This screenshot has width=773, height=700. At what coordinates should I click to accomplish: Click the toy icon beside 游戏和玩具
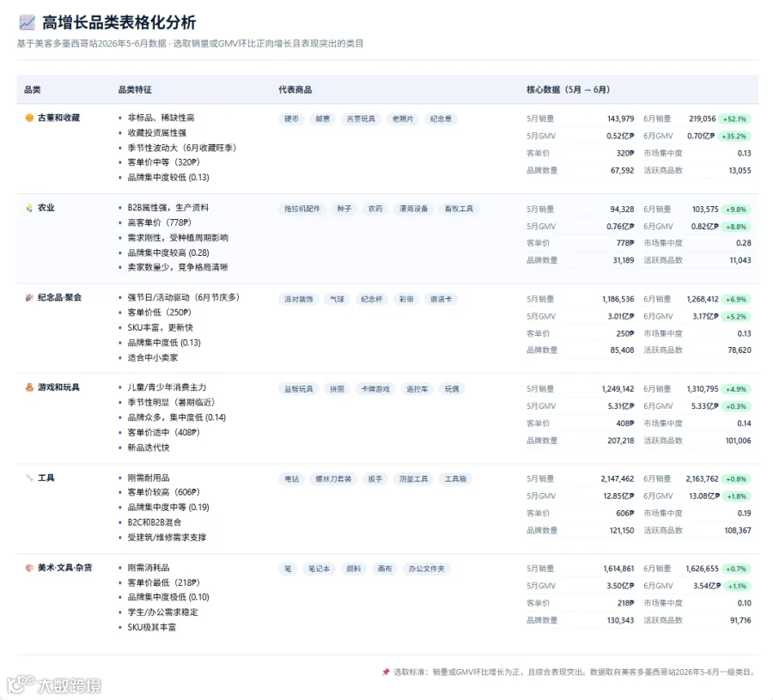pos(29,387)
